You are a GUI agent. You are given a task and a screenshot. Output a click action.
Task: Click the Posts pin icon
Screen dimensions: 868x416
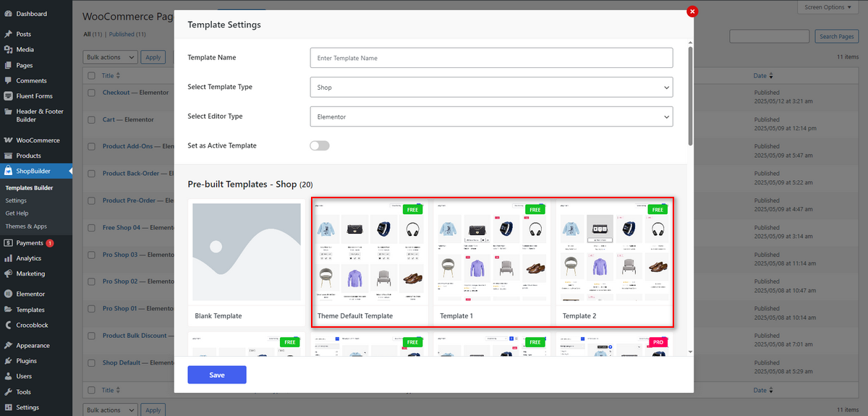point(8,34)
